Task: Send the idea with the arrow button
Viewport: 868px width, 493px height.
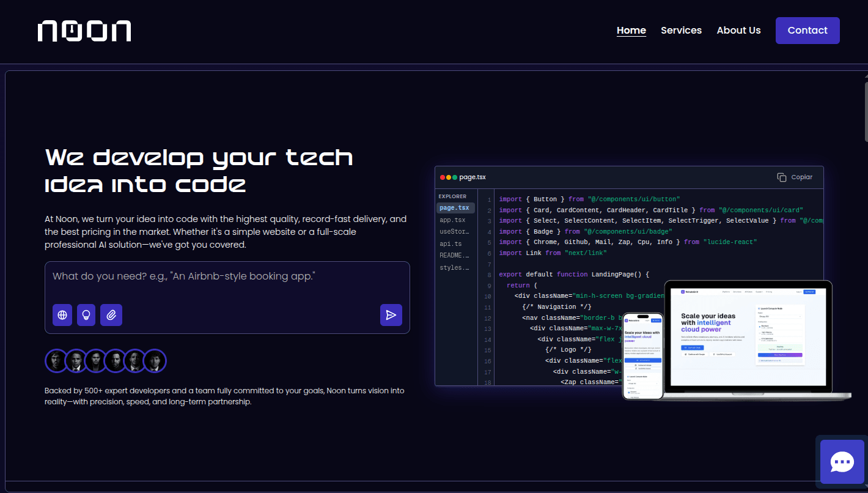Action: coord(391,315)
